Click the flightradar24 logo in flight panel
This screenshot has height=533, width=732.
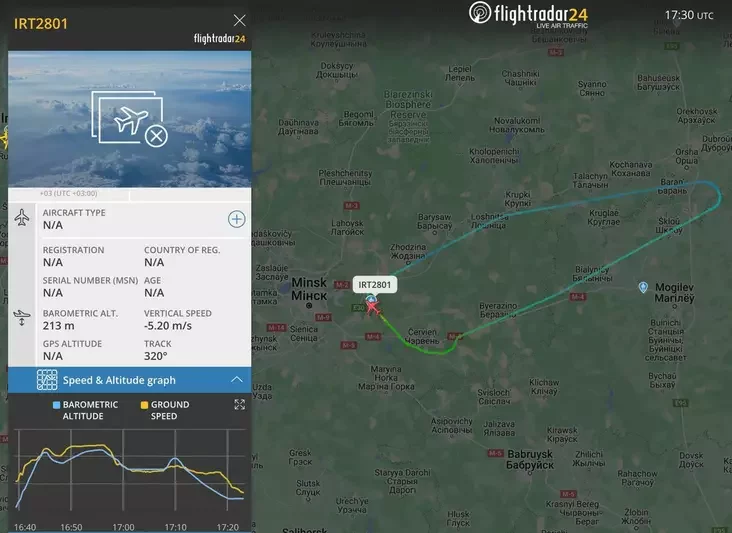[219, 38]
